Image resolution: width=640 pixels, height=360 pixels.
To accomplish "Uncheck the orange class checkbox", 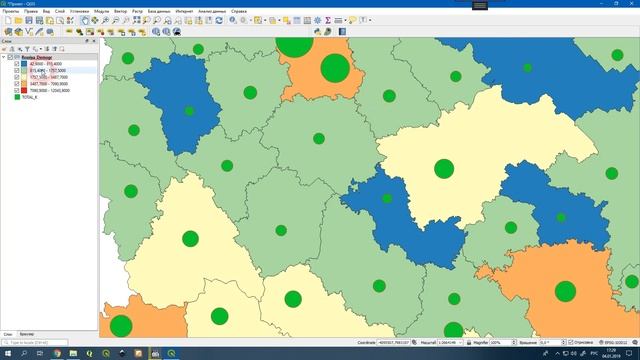I will point(17,84).
